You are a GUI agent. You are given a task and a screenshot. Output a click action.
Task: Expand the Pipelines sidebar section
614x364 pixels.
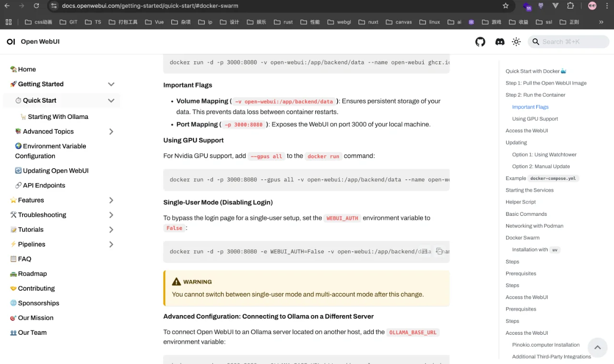[111, 245]
